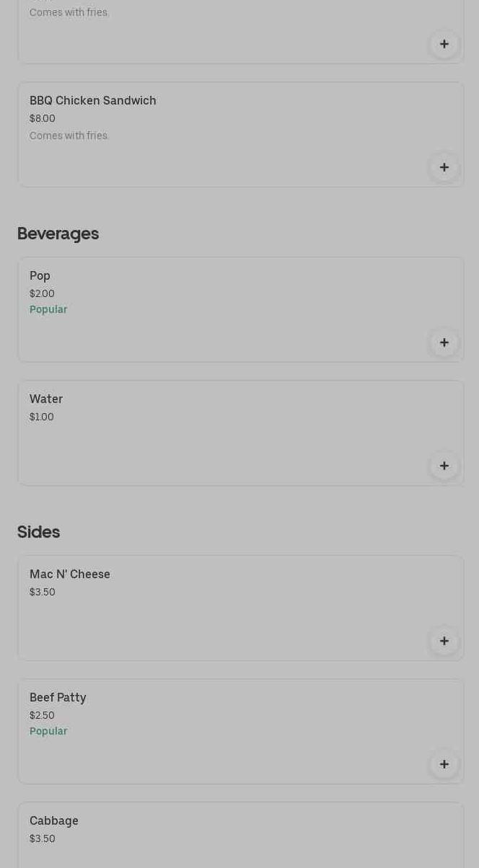Click the $3.50 price under Cabbage
Image resolution: width=479 pixels, height=868 pixels.
[43, 839]
